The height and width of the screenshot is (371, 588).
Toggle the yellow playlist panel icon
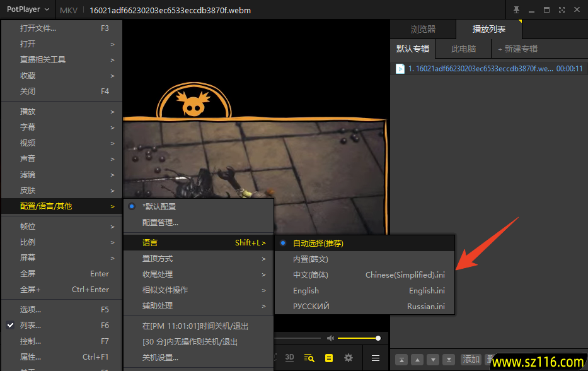328,358
